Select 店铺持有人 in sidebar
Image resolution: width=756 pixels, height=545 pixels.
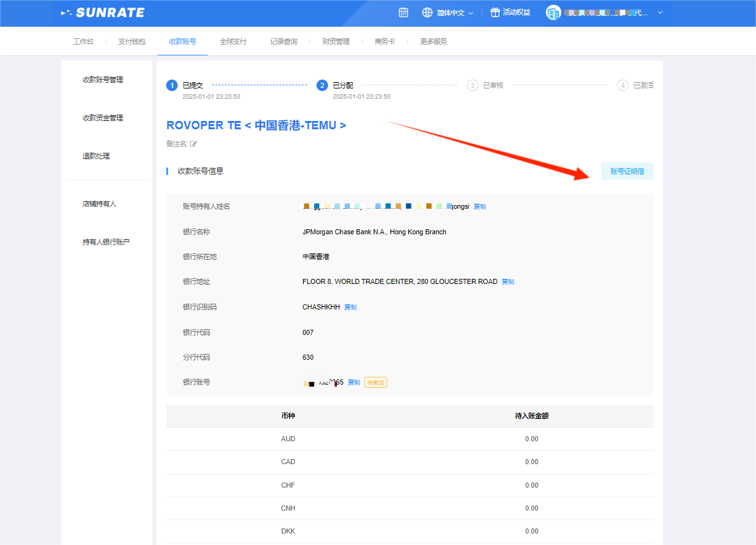click(99, 204)
